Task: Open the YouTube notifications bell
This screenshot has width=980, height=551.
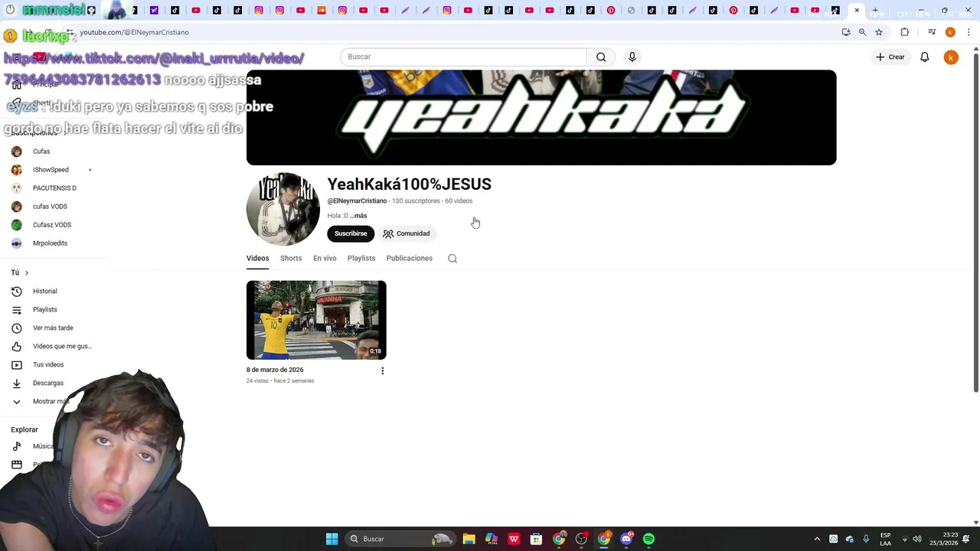Action: click(924, 57)
